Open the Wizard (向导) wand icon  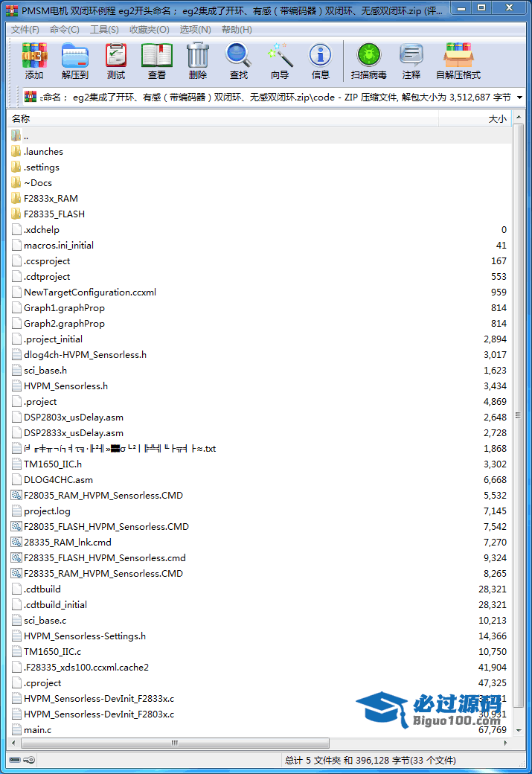pos(280,55)
